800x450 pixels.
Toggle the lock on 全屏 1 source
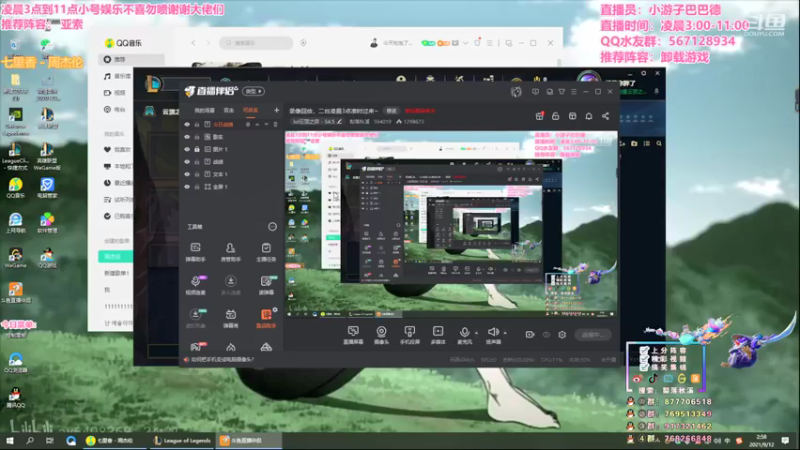click(x=197, y=187)
